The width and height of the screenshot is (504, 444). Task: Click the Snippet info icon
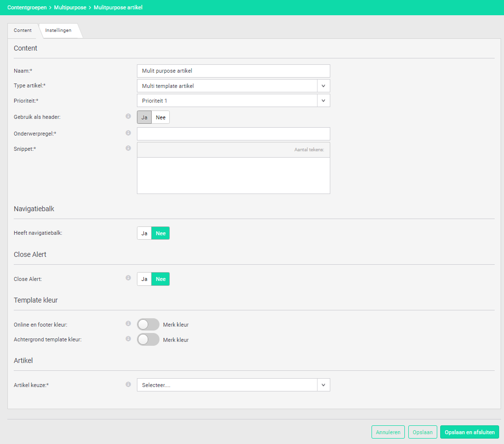pyautogui.click(x=128, y=148)
